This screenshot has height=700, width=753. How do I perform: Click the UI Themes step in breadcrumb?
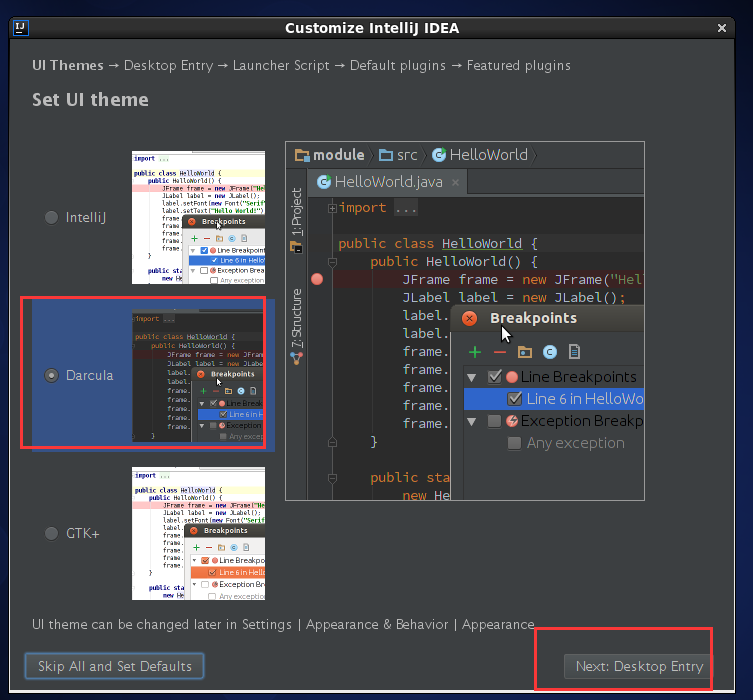click(x=68, y=65)
